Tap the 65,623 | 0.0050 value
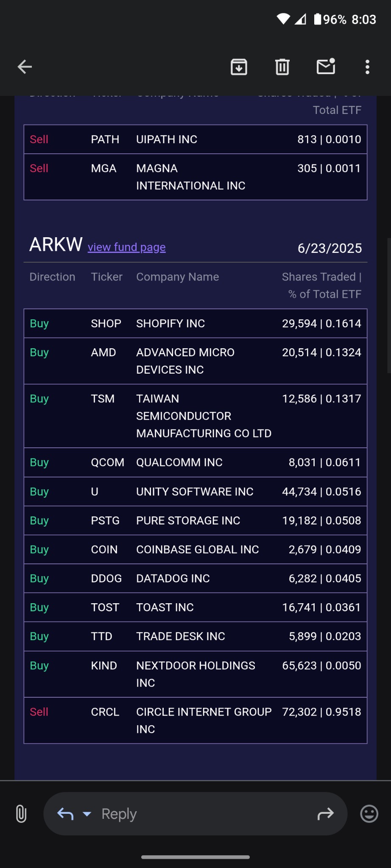 pos(322,666)
